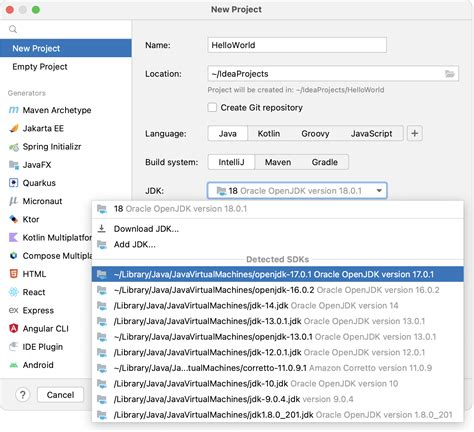Click folder icon of jdk-9.0.4.jdk entry
The width and height of the screenshot is (474, 432).
click(102, 399)
